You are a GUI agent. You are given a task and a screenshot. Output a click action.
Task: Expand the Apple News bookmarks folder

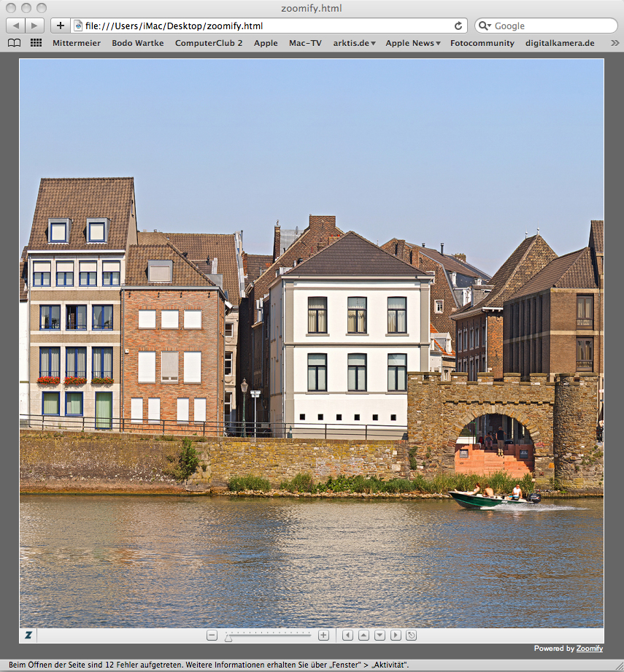(412, 43)
